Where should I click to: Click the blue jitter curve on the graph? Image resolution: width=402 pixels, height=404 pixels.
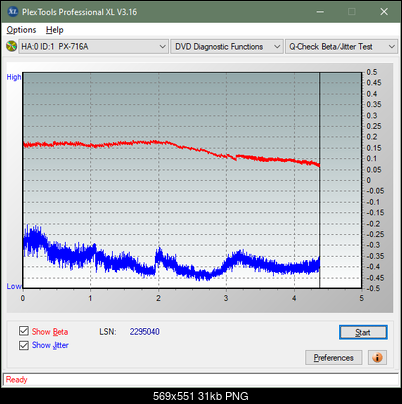click(x=167, y=262)
